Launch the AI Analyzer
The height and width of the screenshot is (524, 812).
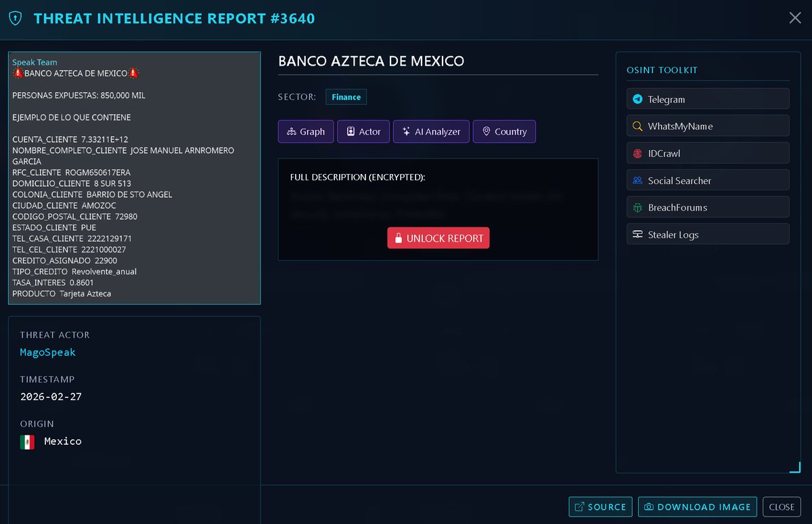[x=431, y=131]
